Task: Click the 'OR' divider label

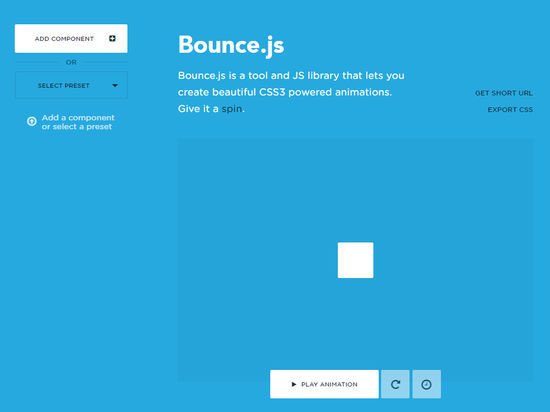Action: pos(71,62)
